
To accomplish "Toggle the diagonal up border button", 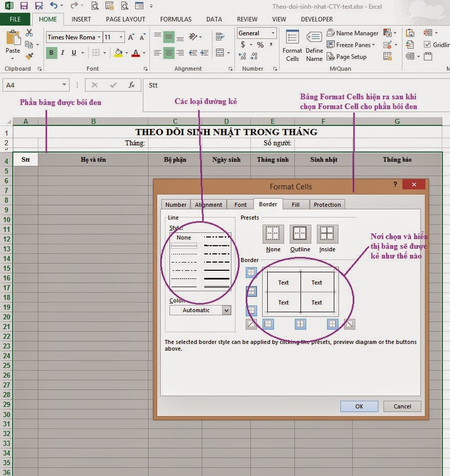I will [251, 324].
